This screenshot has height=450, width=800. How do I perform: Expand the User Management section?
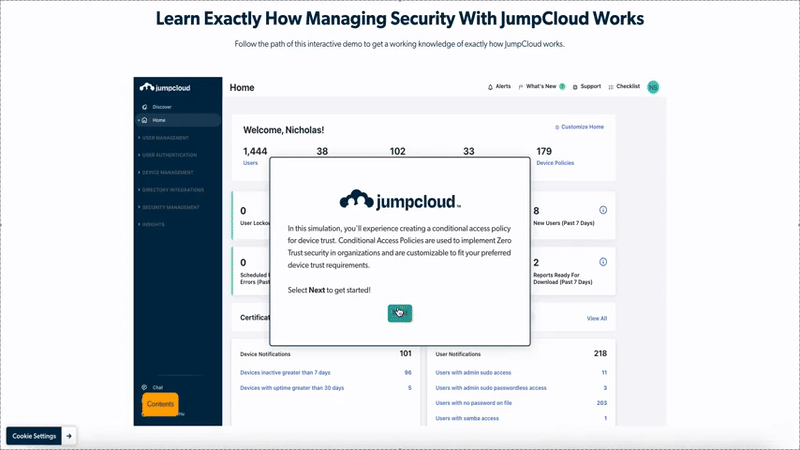click(165, 138)
